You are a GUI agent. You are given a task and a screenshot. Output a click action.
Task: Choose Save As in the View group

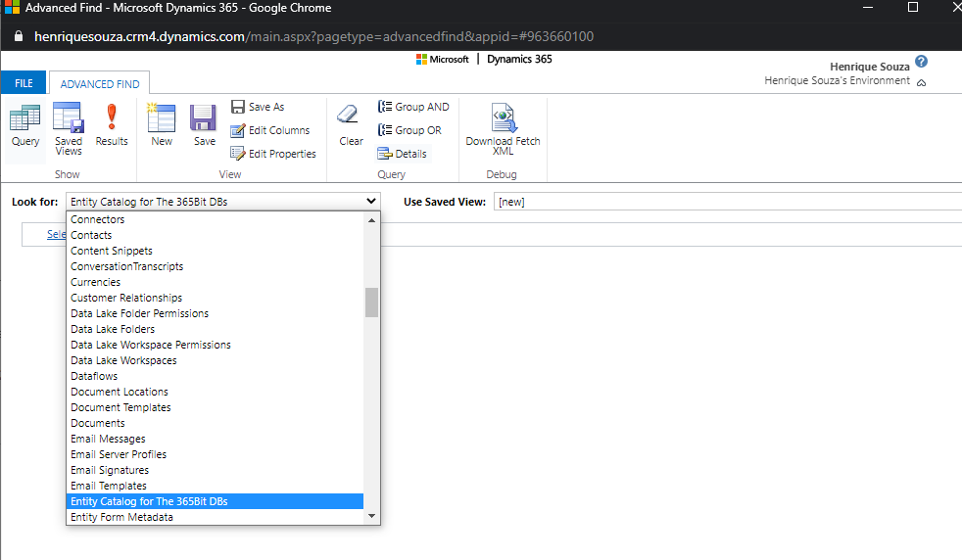coord(258,107)
